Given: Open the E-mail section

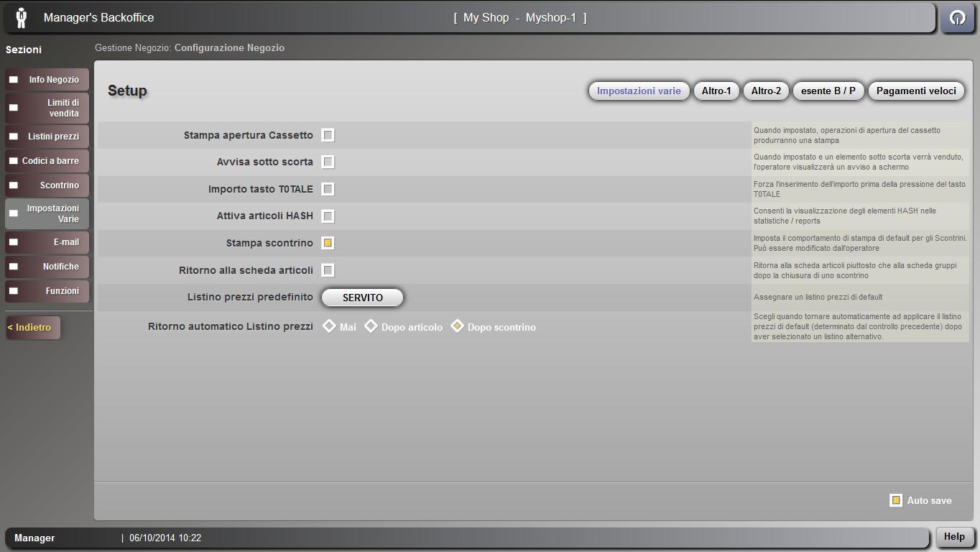Looking at the screenshot, I should coord(47,242).
